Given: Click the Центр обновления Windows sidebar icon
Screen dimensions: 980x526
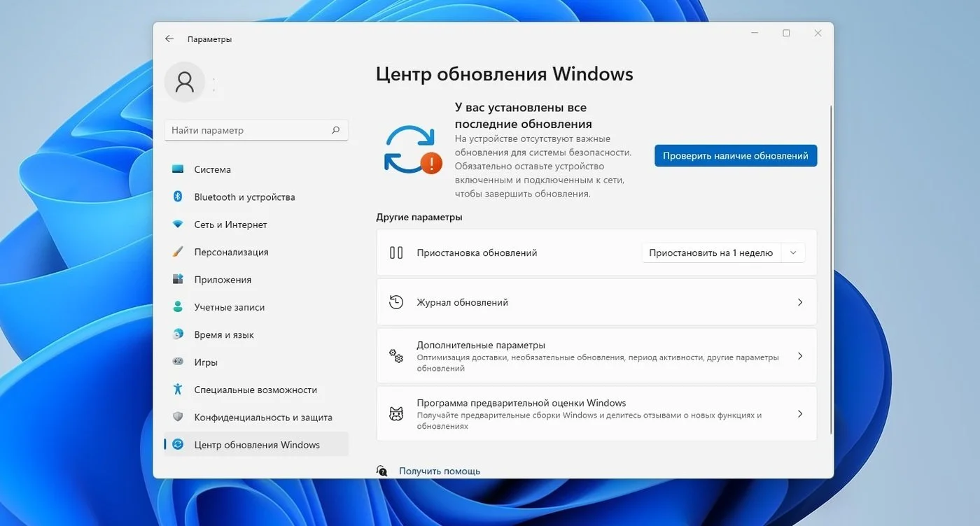Looking at the screenshot, I should (178, 445).
